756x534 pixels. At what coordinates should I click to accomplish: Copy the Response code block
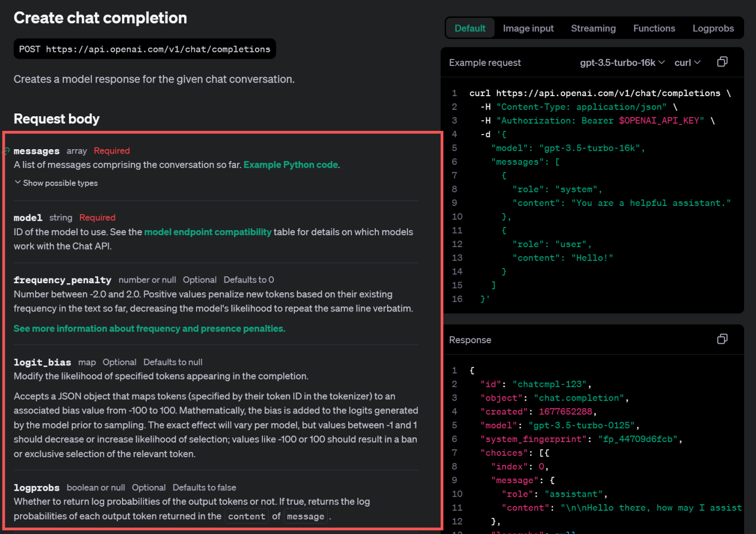(722, 339)
